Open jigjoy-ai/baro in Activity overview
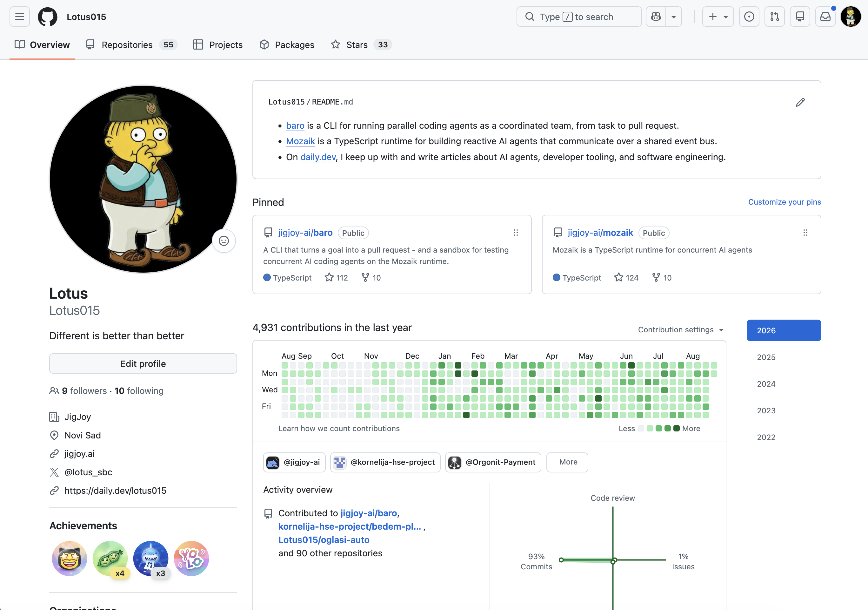The height and width of the screenshot is (610, 868). [369, 513]
